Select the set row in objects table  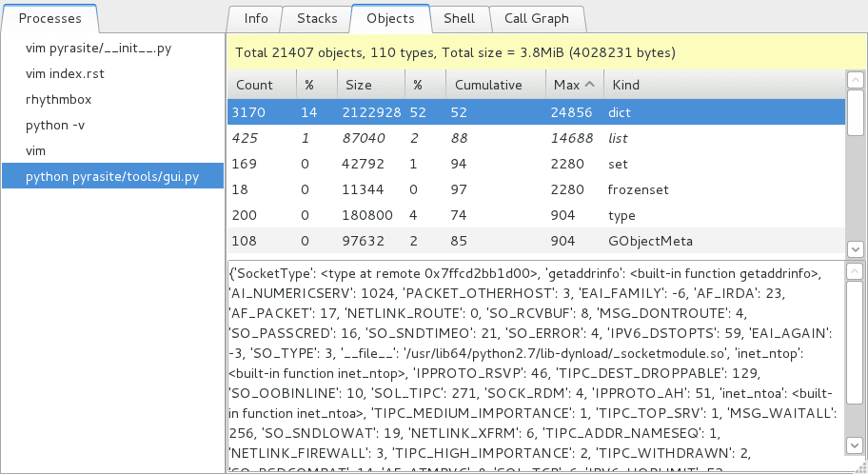point(536,164)
